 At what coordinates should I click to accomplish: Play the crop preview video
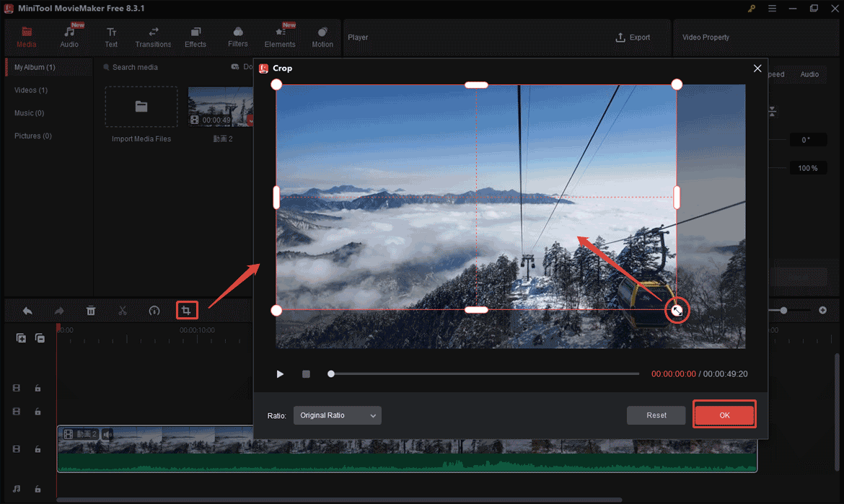point(280,374)
